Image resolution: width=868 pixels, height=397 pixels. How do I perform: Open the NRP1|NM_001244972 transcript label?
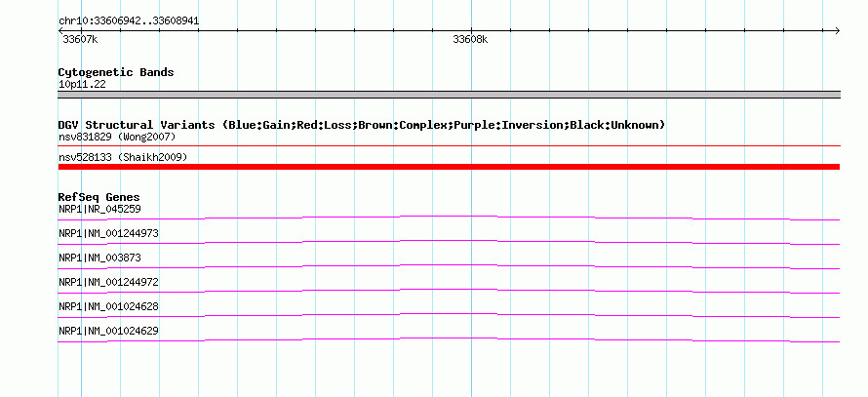pos(108,282)
